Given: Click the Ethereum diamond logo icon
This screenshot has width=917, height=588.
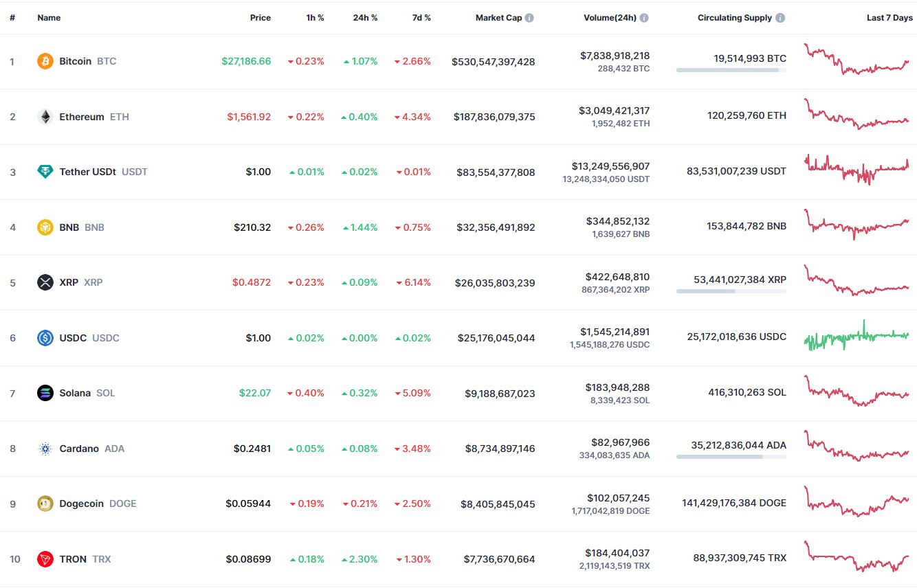Looking at the screenshot, I should tap(45, 117).
